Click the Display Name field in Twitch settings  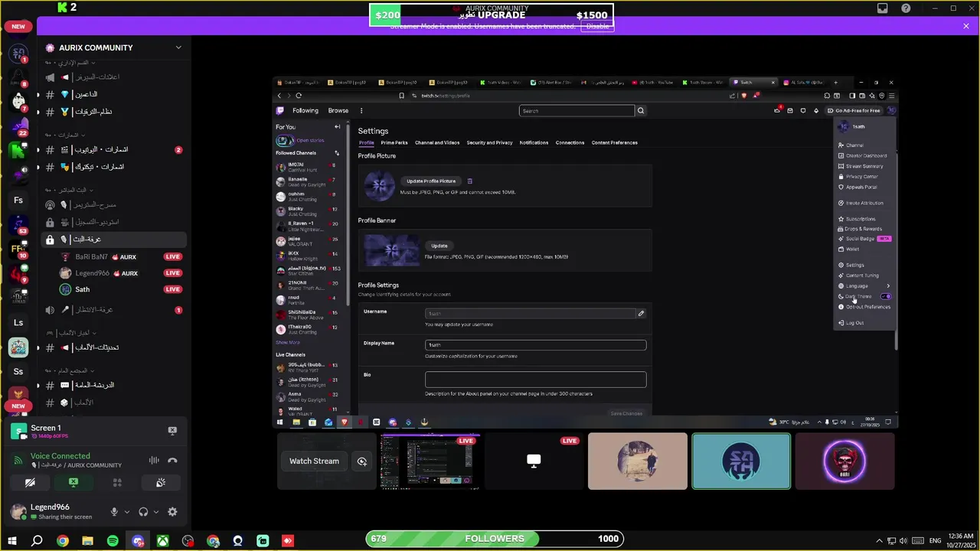pyautogui.click(x=535, y=345)
